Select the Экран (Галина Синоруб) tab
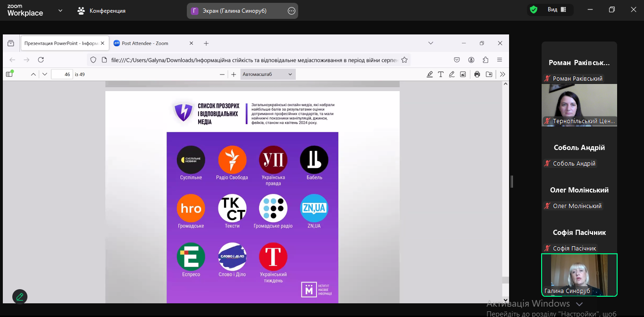 coord(243,11)
